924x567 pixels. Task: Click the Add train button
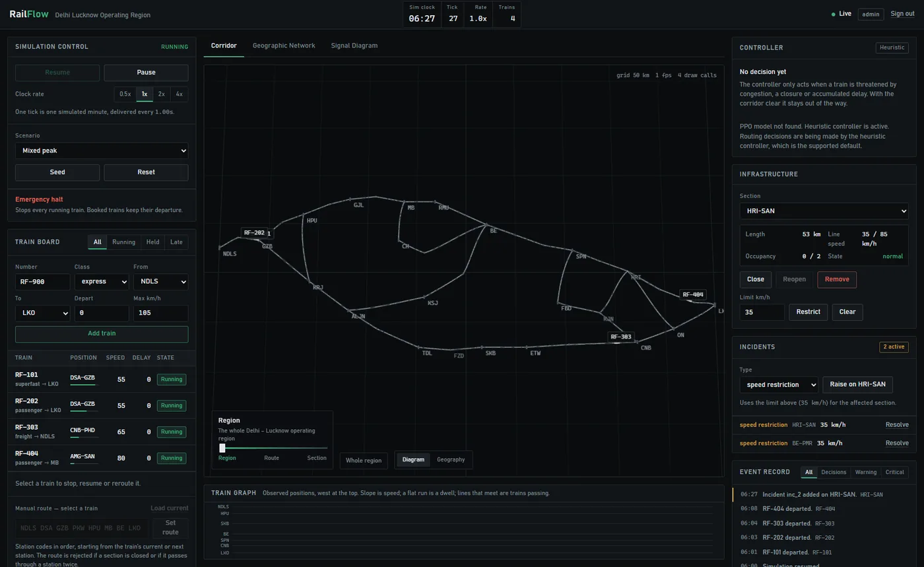pos(102,334)
